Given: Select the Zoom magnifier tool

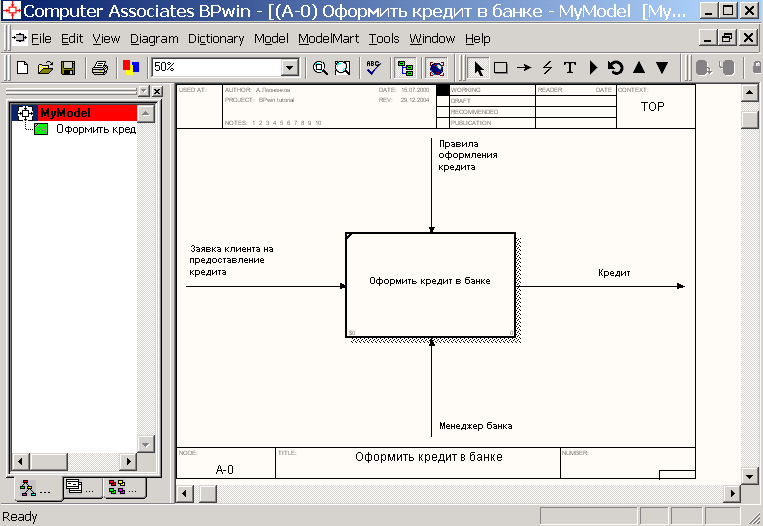Looking at the screenshot, I should click(x=320, y=68).
